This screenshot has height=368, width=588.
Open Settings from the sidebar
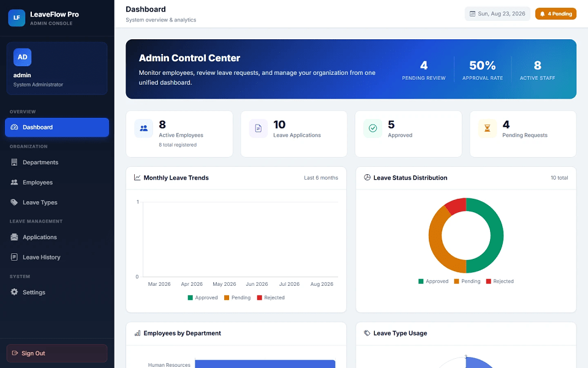57,292
